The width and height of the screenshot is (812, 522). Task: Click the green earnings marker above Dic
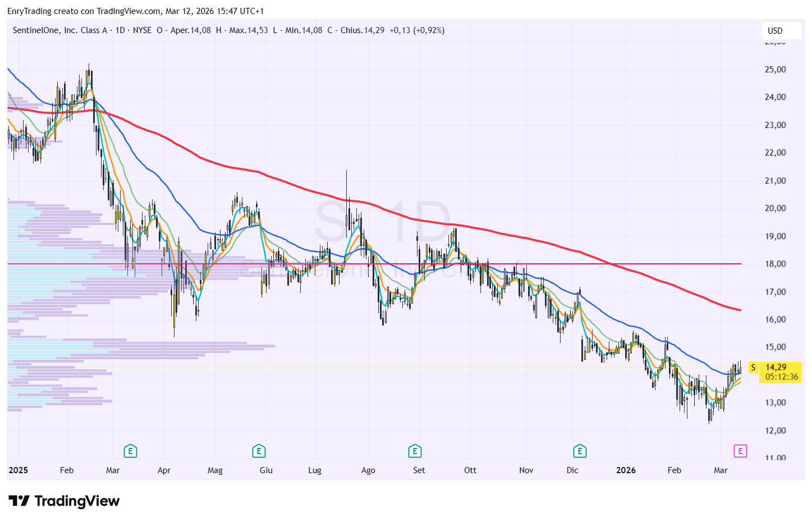[580, 451]
